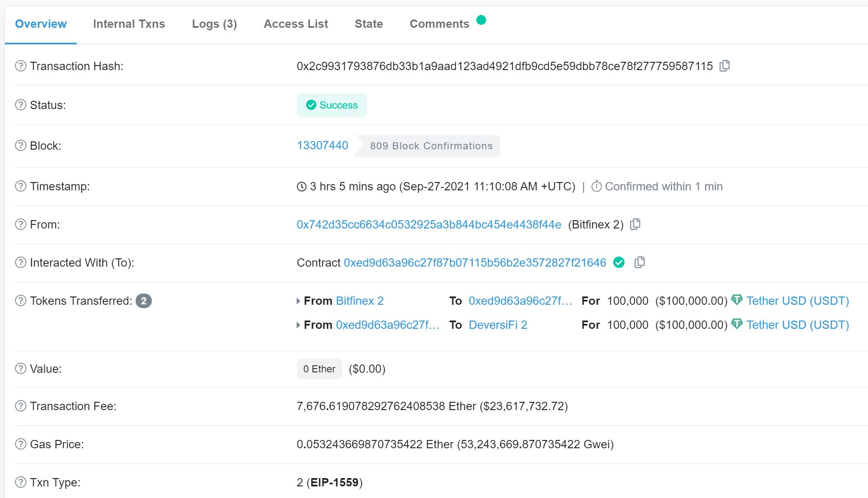Expand second token transfer row arrow
Screen dimensions: 868x498
(x=298, y=325)
